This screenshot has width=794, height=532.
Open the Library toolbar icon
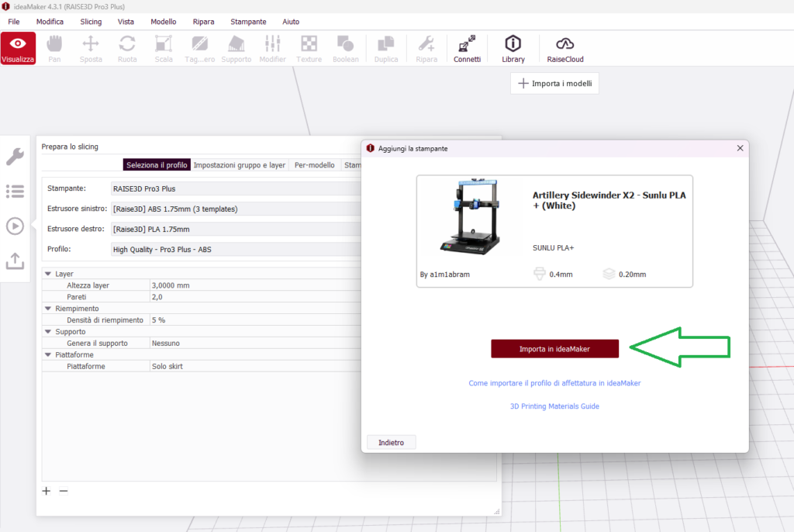pyautogui.click(x=513, y=48)
